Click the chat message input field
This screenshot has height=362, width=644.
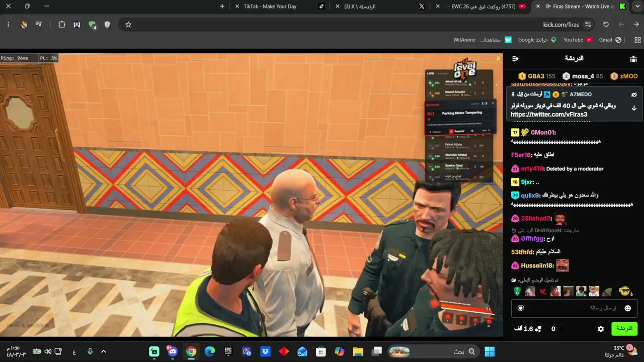point(575,308)
